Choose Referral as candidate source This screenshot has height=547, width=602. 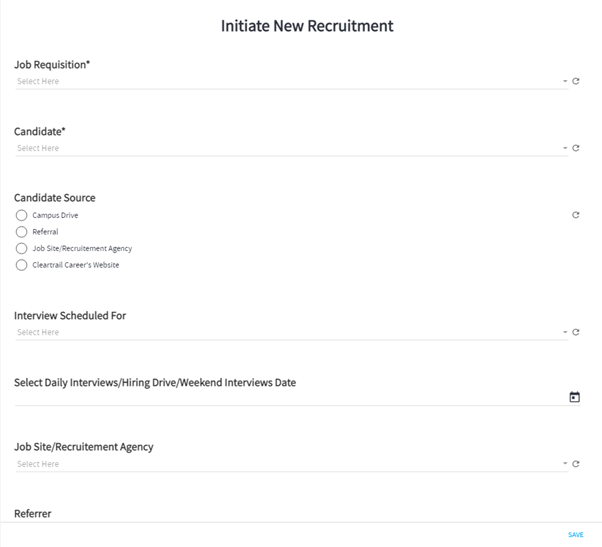click(22, 232)
